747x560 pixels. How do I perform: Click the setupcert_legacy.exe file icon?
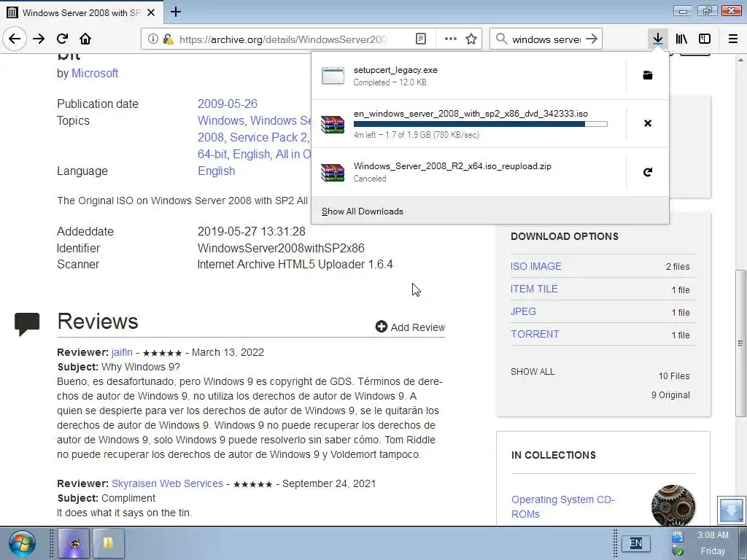(x=333, y=75)
